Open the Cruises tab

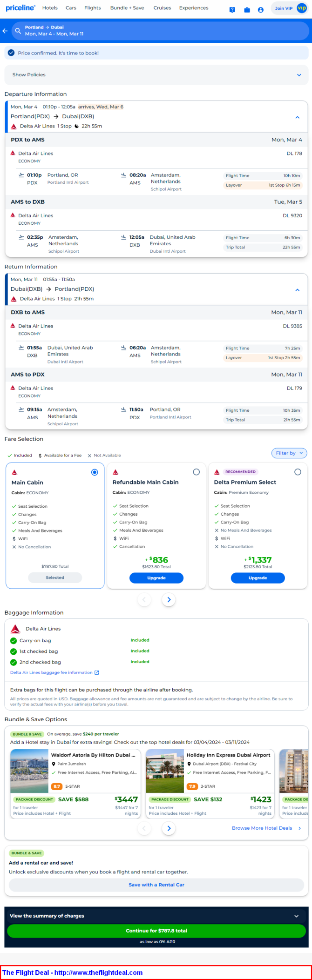point(162,8)
